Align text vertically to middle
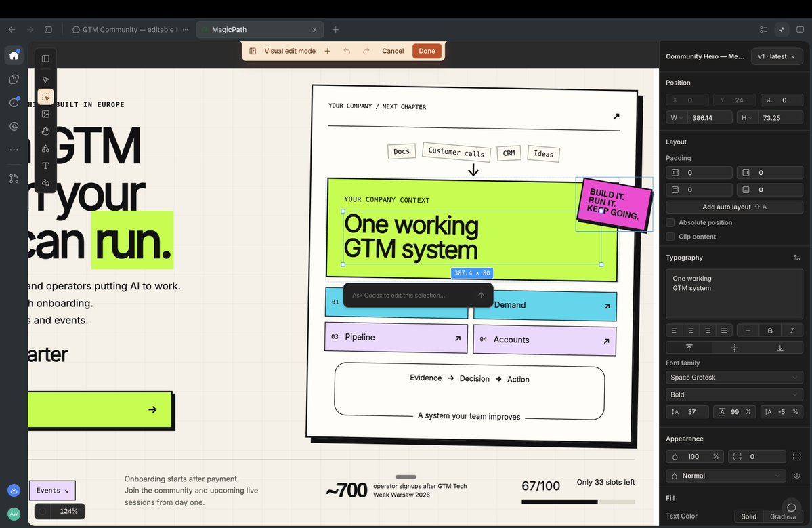This screenshot has height=528, width=812. [734, 348]
